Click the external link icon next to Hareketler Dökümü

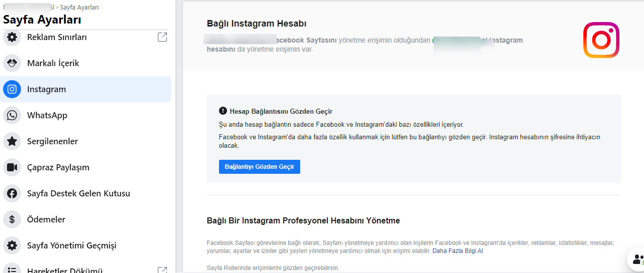(162, 270)
